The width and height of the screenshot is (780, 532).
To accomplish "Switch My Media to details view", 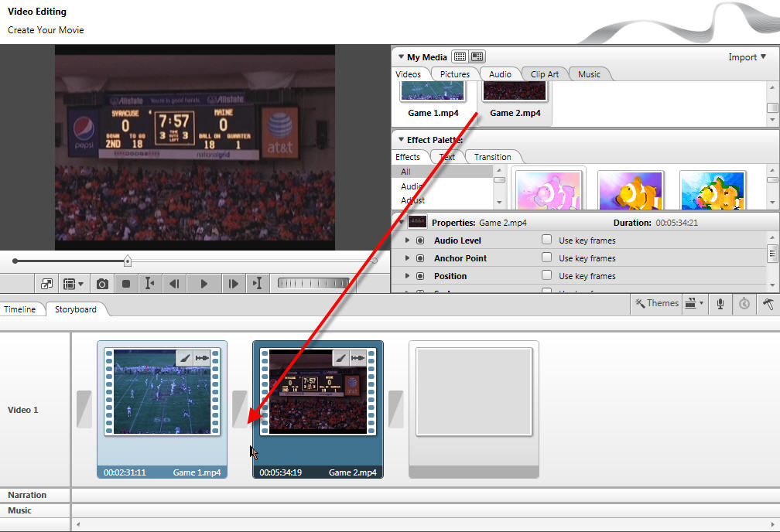I will click(x=477, y=56).
